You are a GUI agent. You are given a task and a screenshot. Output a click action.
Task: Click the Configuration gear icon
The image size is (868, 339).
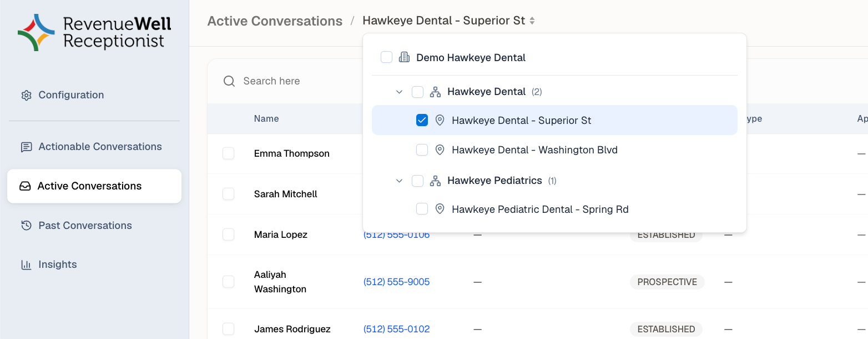pyautogui.click(x=26, y=95)
